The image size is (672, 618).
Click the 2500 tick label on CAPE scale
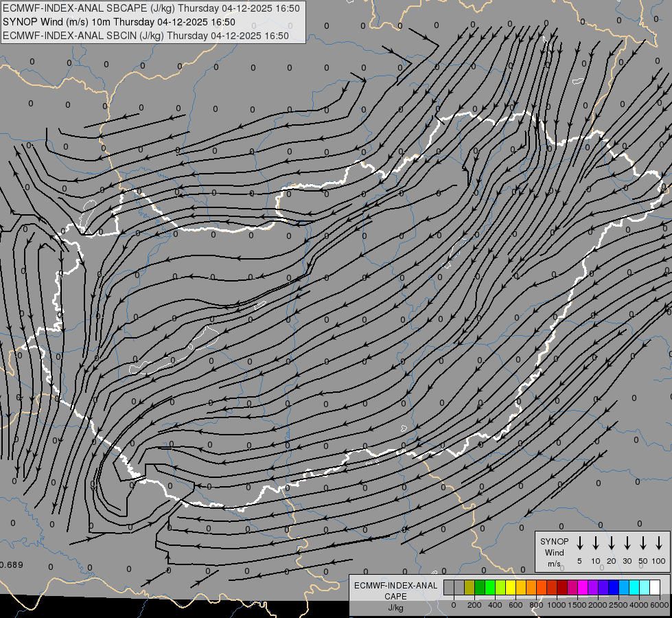618,605
